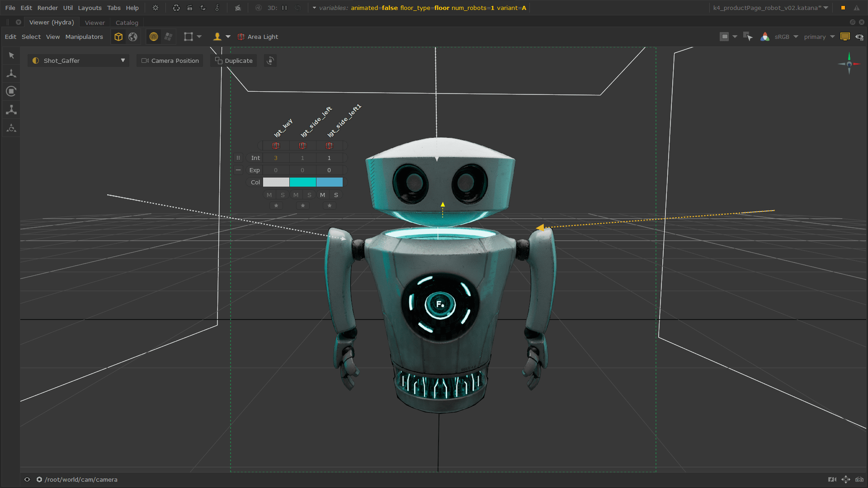Activate the rotate manipulator tool

point(11,91)
